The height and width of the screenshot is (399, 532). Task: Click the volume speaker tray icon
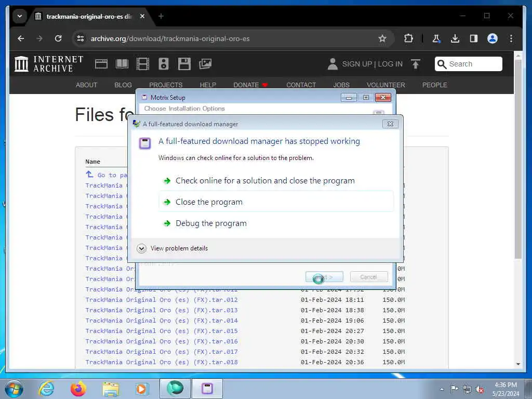tap(480, 390)
